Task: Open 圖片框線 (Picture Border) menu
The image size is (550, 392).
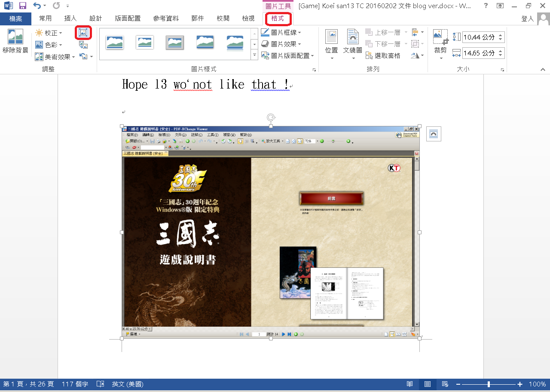Action: coord(281,32)
